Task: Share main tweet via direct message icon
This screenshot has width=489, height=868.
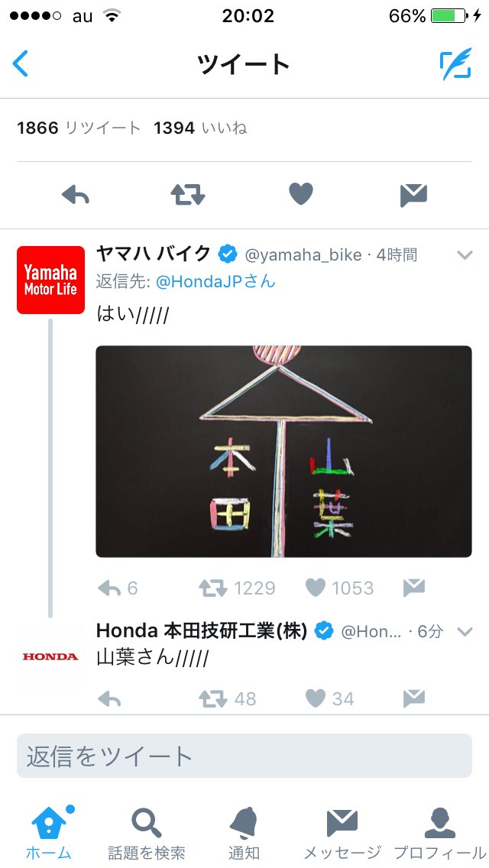Action: 413,196
